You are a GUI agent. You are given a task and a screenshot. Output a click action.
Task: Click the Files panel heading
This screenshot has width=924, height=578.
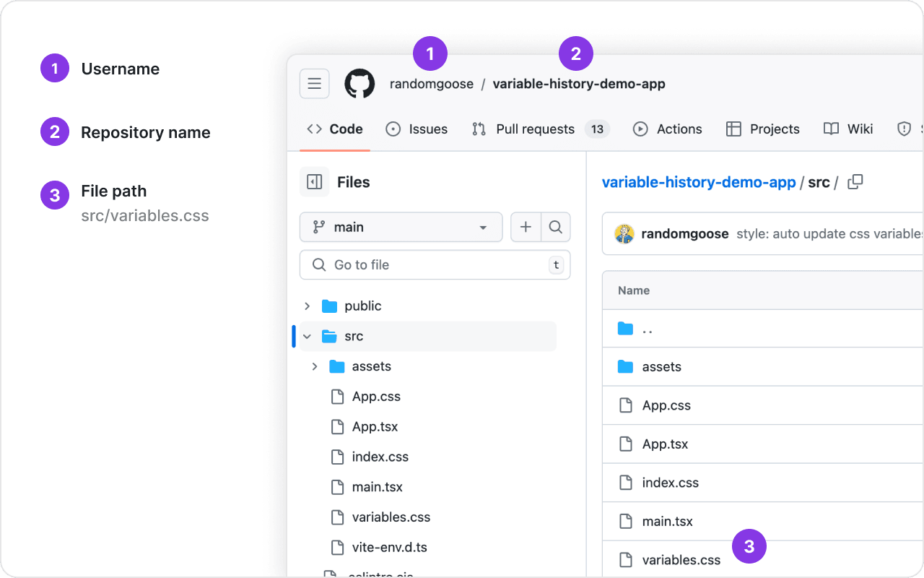point(354,182)
